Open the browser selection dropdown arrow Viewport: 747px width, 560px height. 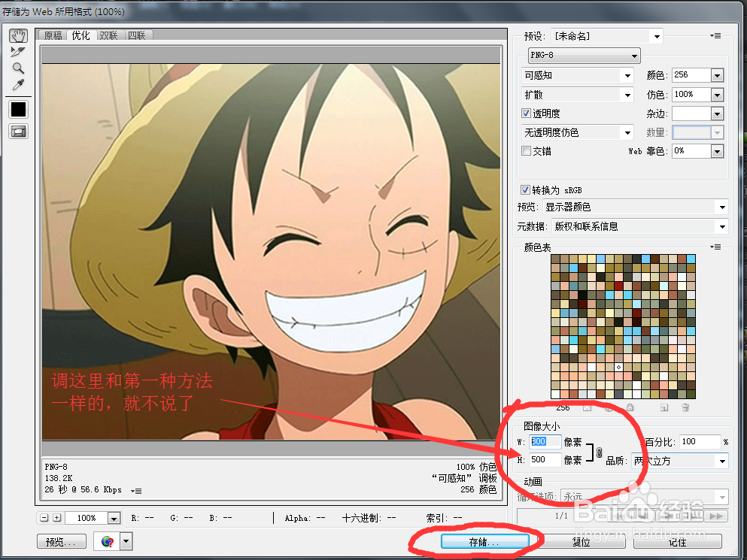[126, 541]
